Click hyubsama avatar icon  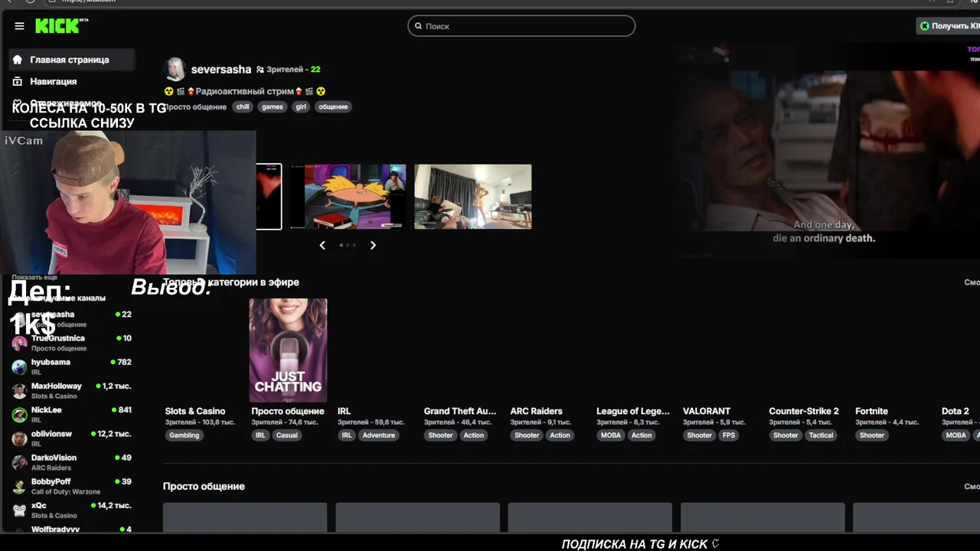[19, 367]
